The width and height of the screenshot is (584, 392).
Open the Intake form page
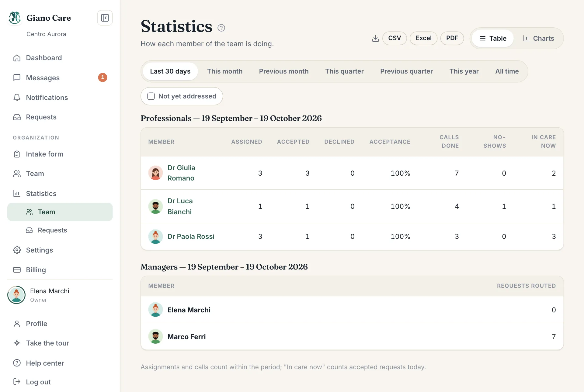point(60,154)
